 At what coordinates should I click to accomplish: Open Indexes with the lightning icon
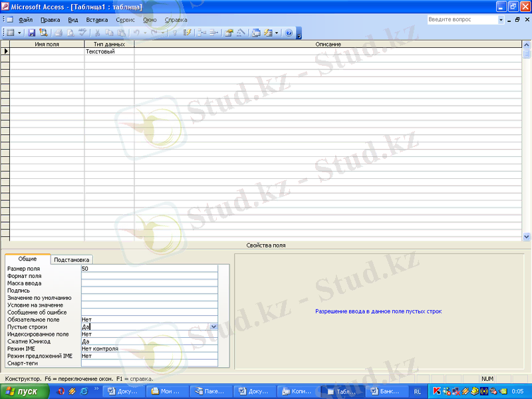[187, 33]
